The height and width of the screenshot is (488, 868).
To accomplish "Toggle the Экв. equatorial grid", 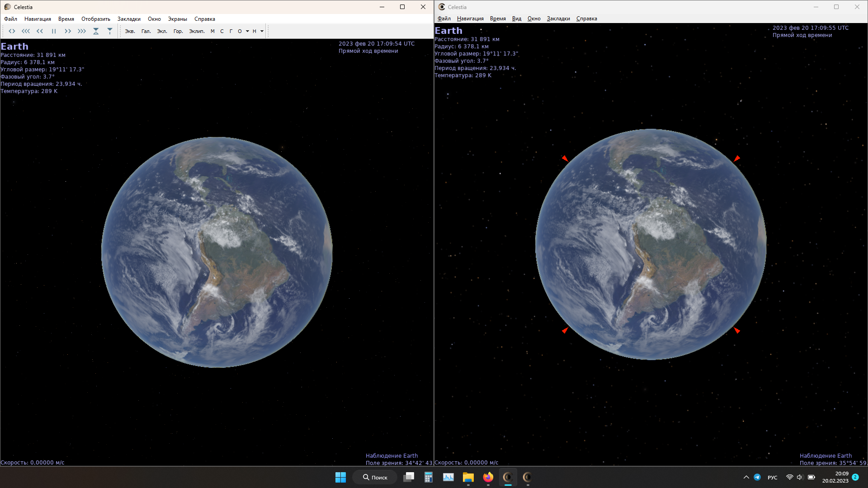I will click(x=130, y=32).
